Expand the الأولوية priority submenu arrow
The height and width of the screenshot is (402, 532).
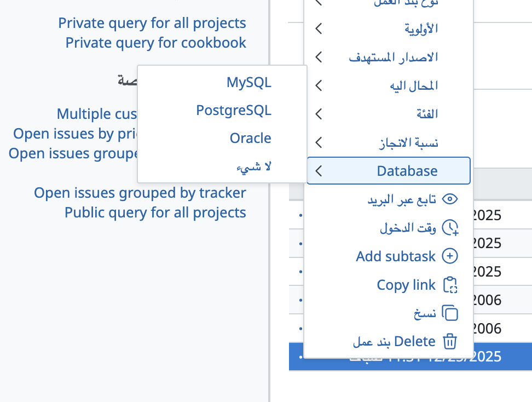pos(319,28)
